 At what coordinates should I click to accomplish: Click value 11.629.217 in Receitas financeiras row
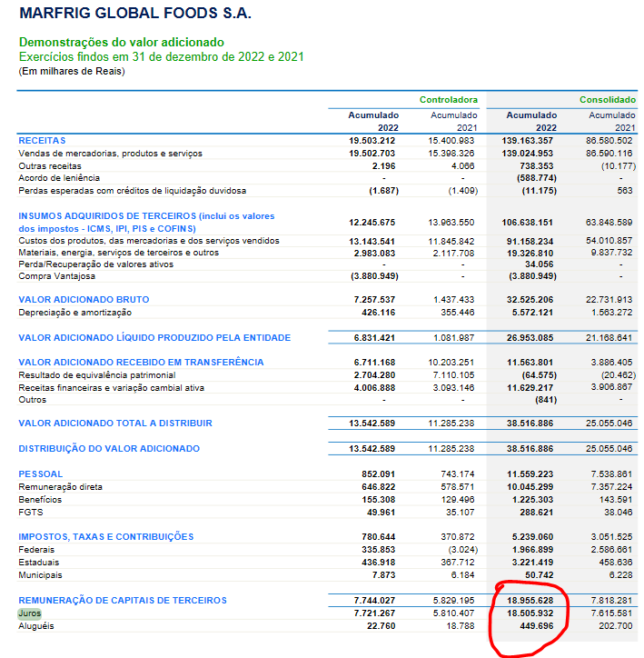click(x=530, y=388)
